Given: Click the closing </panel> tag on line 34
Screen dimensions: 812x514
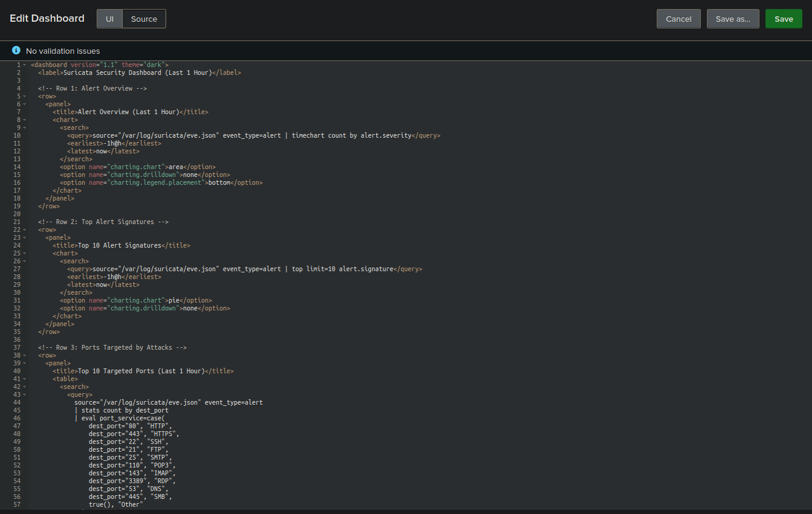Looking at the screenshot, I should point(60,324).
